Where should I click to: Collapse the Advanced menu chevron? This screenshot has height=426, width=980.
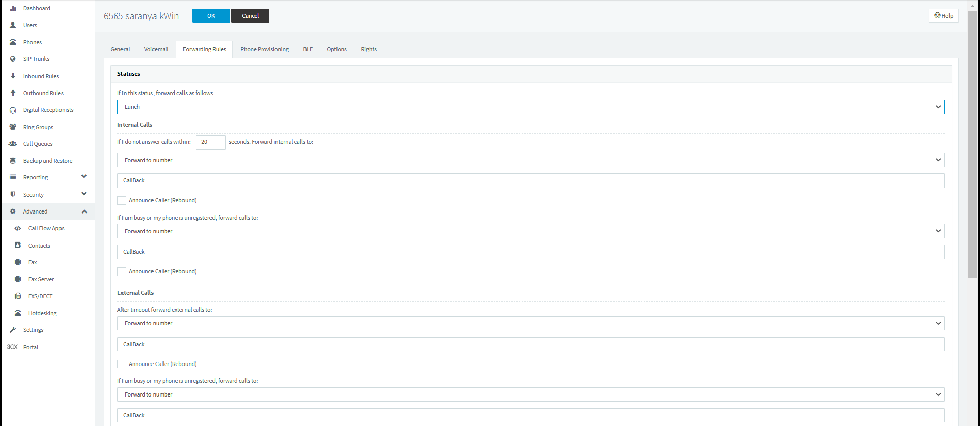[x=84, y=211]
